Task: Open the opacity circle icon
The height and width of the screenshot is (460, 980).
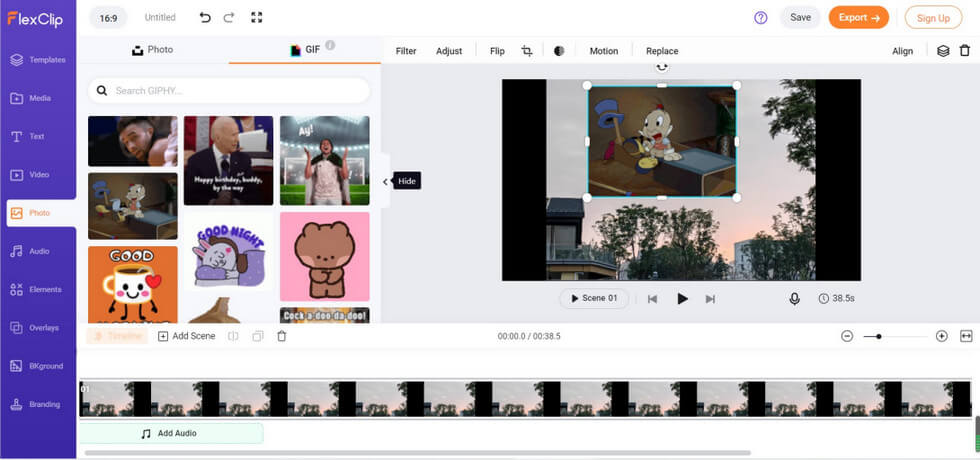Action: 559,51
